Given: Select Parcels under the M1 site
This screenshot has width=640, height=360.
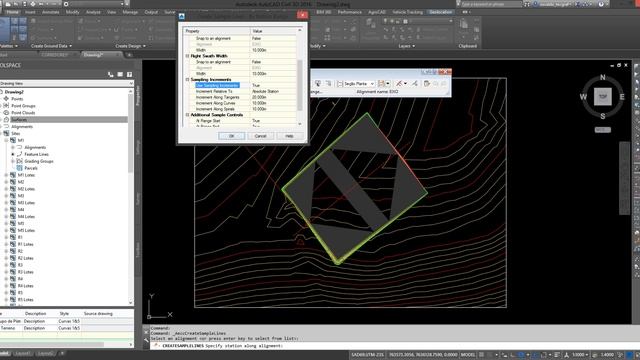Looking at the screenshot, I should [31, 168].
